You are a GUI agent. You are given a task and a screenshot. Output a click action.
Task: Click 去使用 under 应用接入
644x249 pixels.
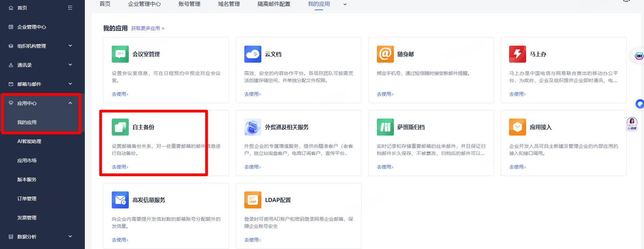tap(517, 167)
